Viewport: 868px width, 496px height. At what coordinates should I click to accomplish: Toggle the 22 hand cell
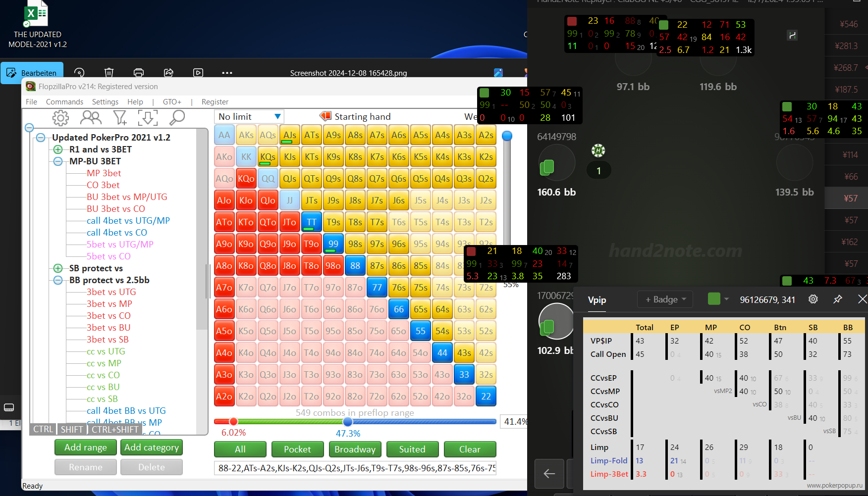(486, 397)
